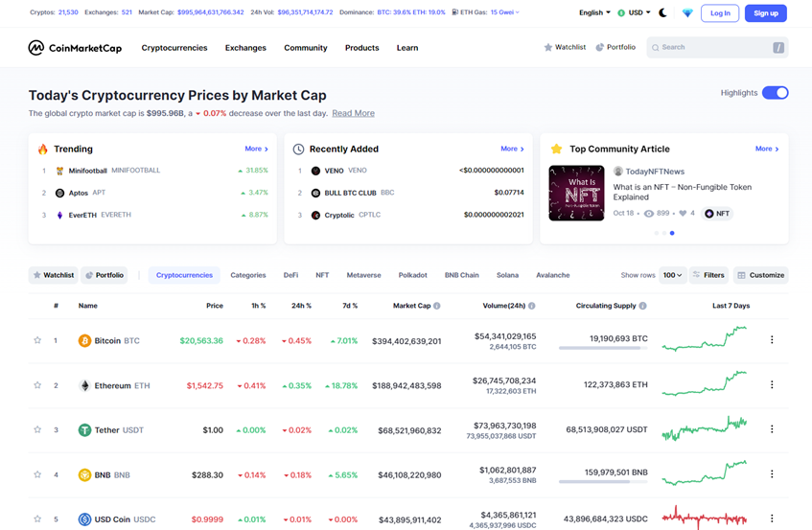Open the BNB row three-dot menu
The width and height of the screenshot is (812, 530).
tap(772, 473)
